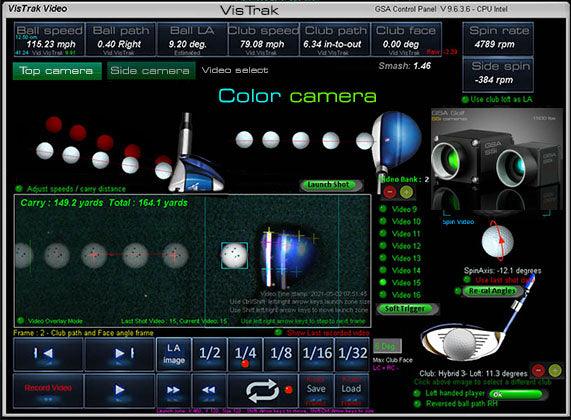Toggle Use last shot data option
Image resolution: width=571 pixels, height=420 pixels.
467,280
